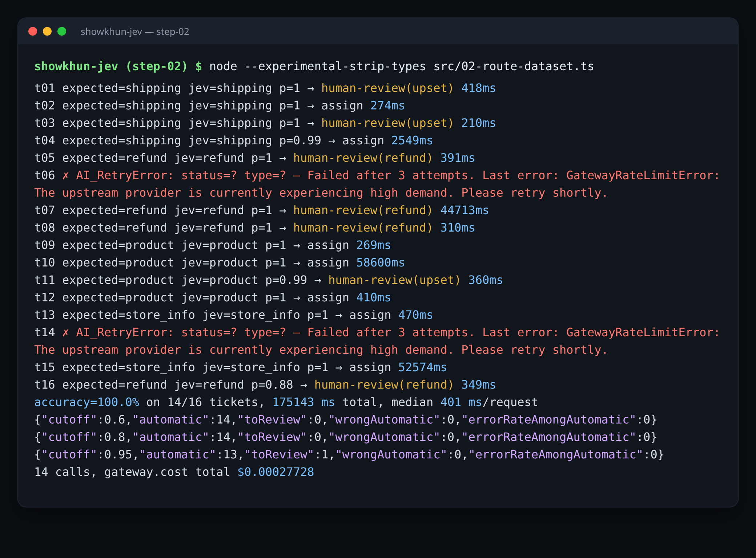Click the '410ms' timing on line t12
The width and height of the screenshot is (756, 558).
pos(373,297)
